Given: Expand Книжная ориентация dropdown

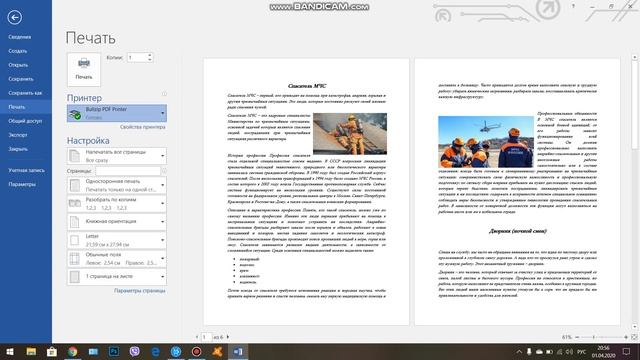Looking at the screenshot, I should click(x=117, y=222).
